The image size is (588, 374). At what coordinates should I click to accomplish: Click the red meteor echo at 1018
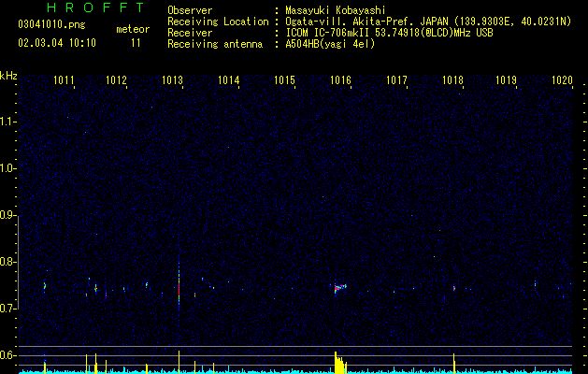454,289
